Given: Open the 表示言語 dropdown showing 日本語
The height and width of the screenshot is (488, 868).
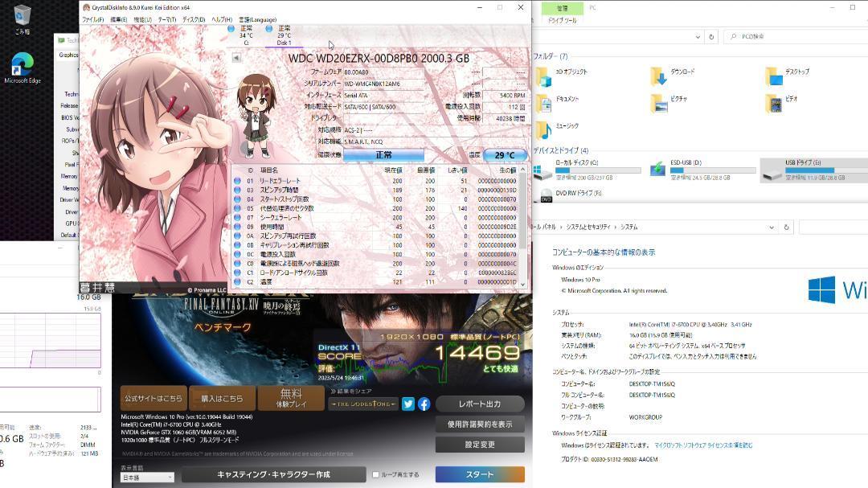Looking at the screenshot, I should [147, 477].
